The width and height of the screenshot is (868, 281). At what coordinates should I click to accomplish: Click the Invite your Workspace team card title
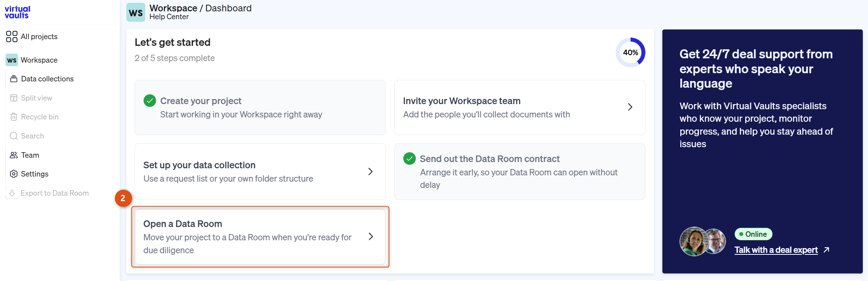pos(462,101)
